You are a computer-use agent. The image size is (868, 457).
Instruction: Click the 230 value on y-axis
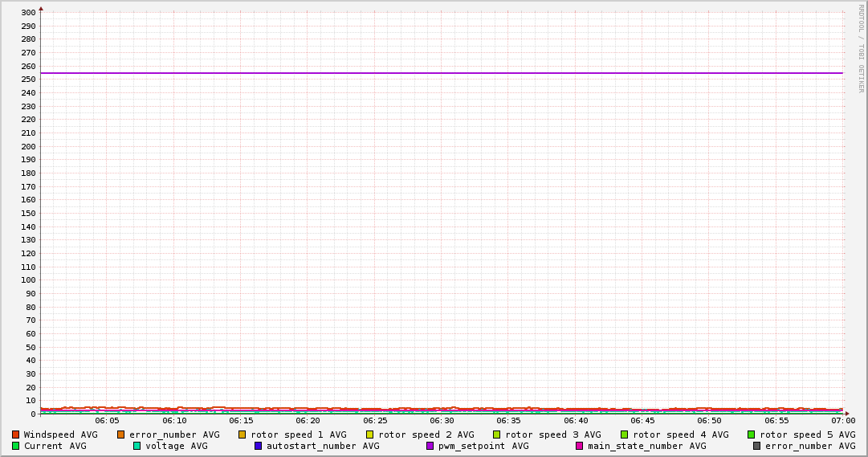pos(28,106)
